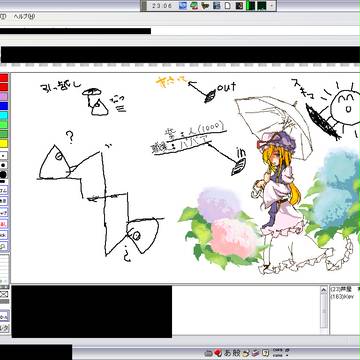Click the red IME language bar icon
360x360 pixels.
coord(218,353)
